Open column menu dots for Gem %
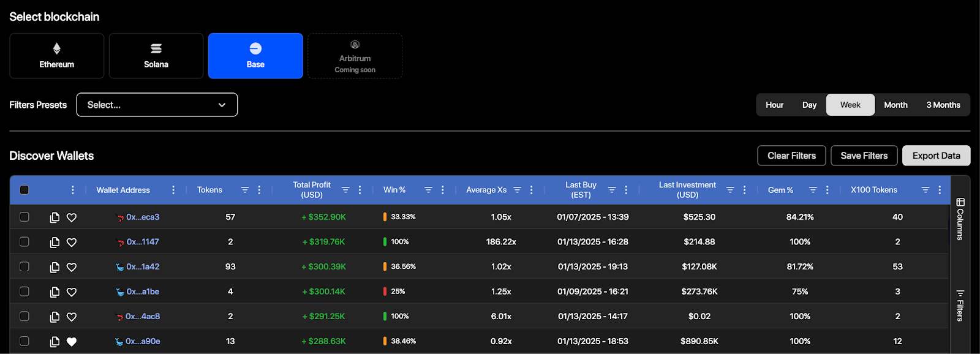 pyautogui.click(x=827, y=190)
